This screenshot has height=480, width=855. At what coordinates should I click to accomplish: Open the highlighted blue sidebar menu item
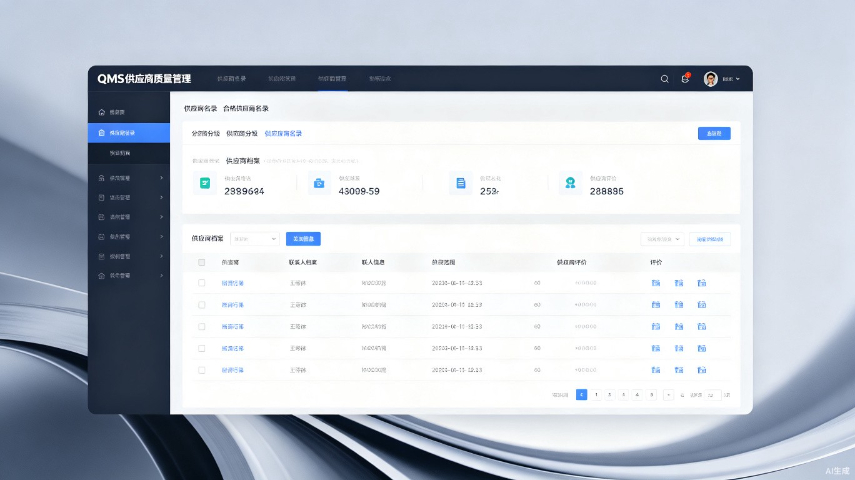tap(129, 133)
